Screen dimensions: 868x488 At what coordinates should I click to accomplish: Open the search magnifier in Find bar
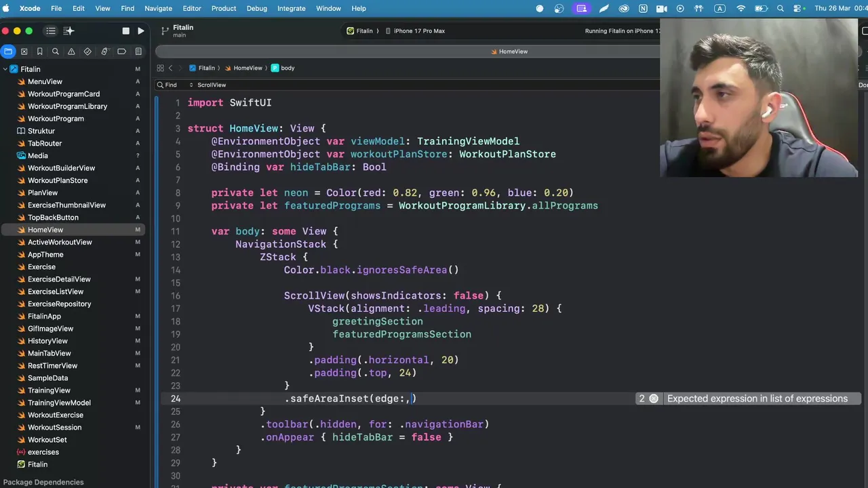160,85
